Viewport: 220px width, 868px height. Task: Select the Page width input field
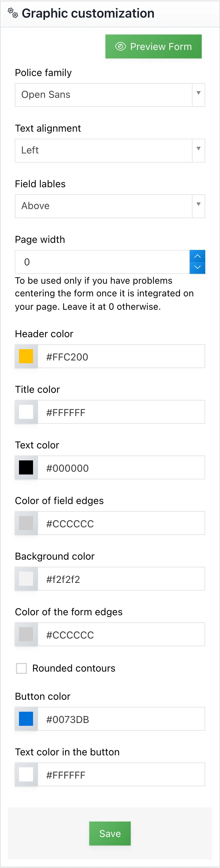(102, 262)
